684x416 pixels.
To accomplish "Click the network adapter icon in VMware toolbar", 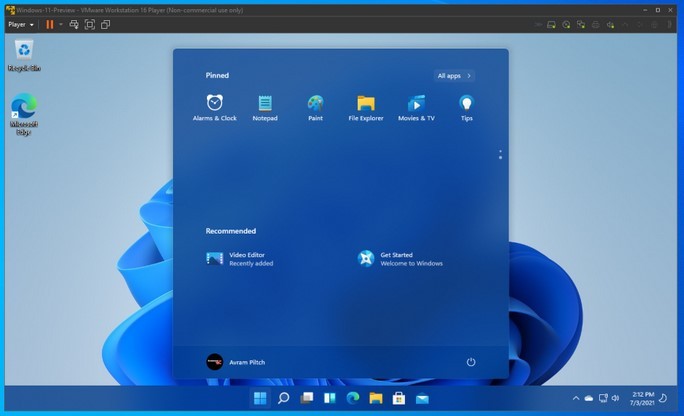I will (x=581, y=25).
